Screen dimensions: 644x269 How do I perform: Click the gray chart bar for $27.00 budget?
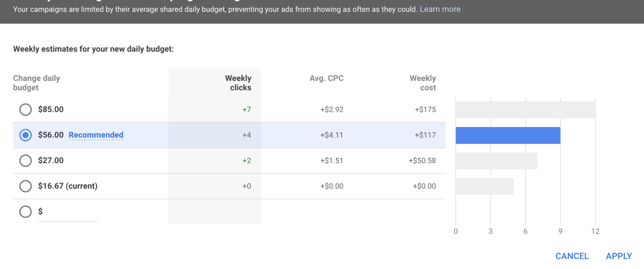coord(496,161)
